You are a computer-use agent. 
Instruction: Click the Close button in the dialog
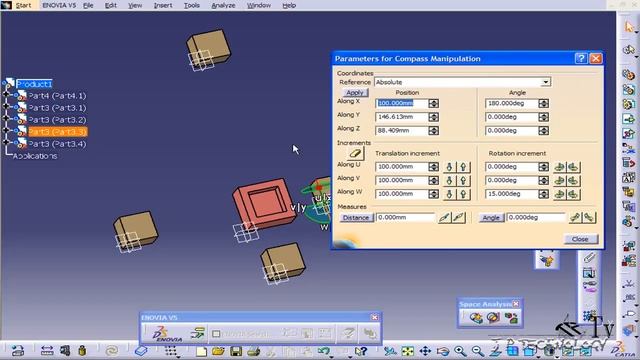580,239
